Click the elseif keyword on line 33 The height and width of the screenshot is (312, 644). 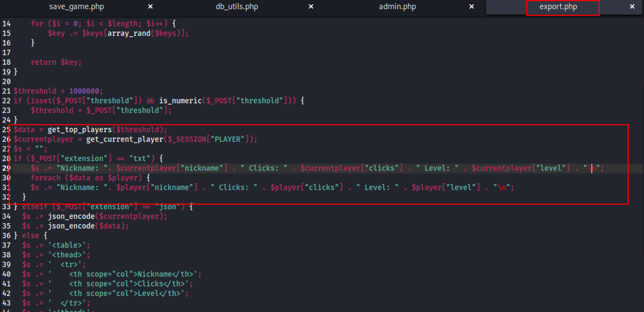pos(35,207)
